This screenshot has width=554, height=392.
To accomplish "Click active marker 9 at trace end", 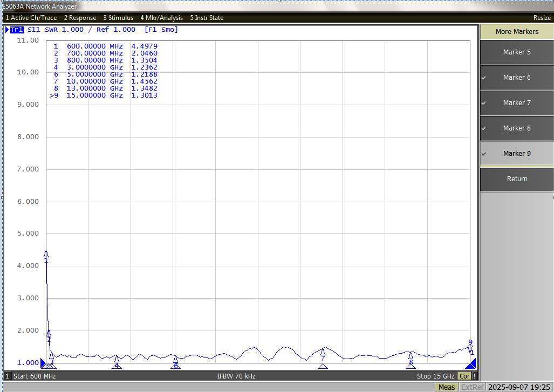I will pyautogui.click(x=470, y=349).
